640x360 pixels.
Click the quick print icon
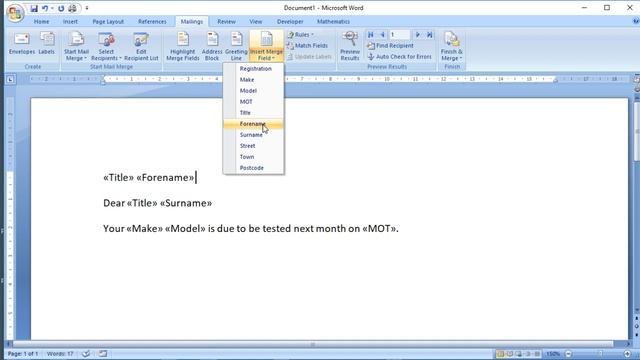[x=73, y=8]
